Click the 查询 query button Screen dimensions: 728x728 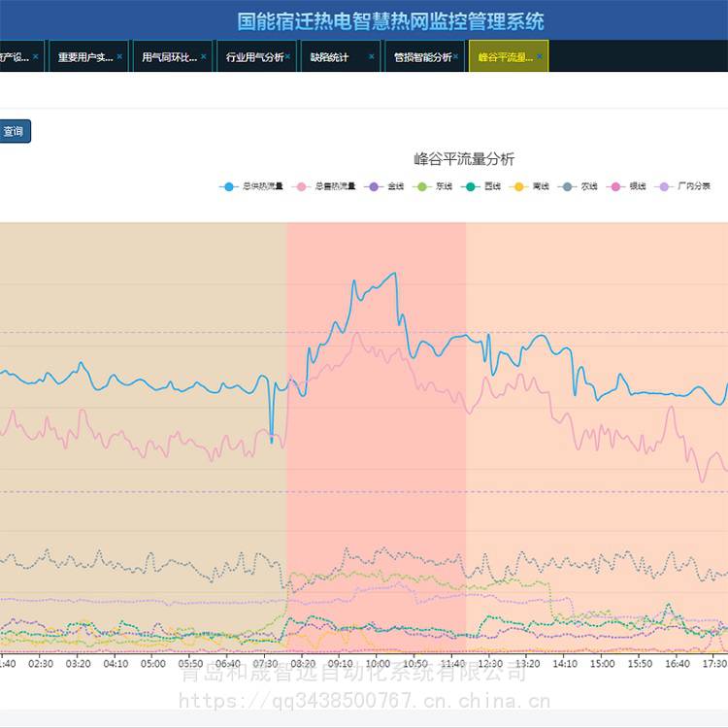[14, 131]
